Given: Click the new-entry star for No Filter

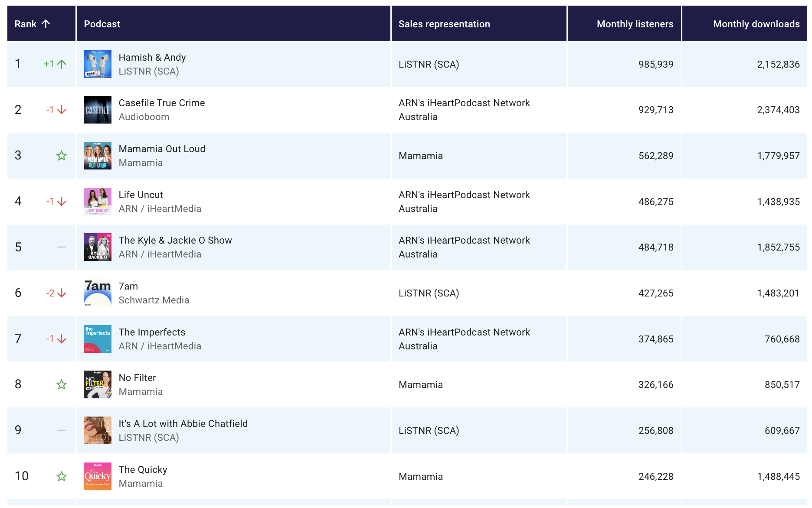Looking at the screenshot, I should pos(62,384).
